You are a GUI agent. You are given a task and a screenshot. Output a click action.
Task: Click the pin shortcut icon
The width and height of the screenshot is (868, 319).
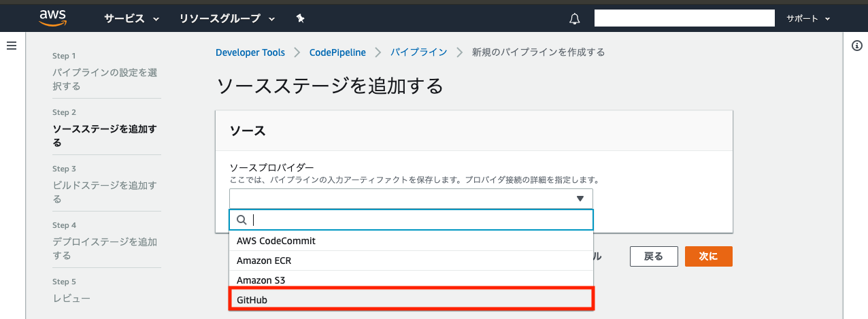click(x=300, y=19)
